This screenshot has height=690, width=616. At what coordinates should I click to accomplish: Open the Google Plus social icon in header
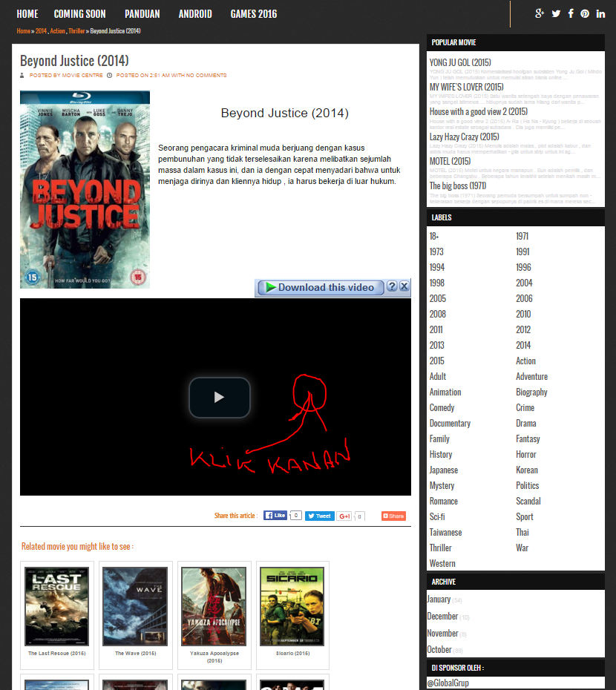(x=540, y=13)
